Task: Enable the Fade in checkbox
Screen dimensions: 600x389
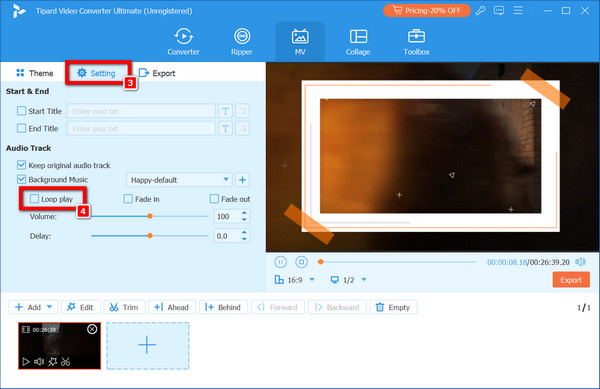Action: pos(128,199)
